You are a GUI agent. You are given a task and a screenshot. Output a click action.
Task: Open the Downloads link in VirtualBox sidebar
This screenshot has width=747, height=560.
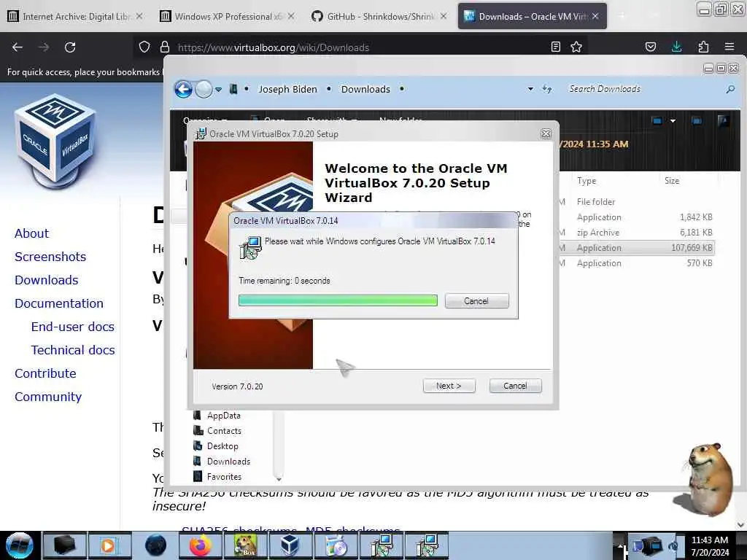pos(46,280)
